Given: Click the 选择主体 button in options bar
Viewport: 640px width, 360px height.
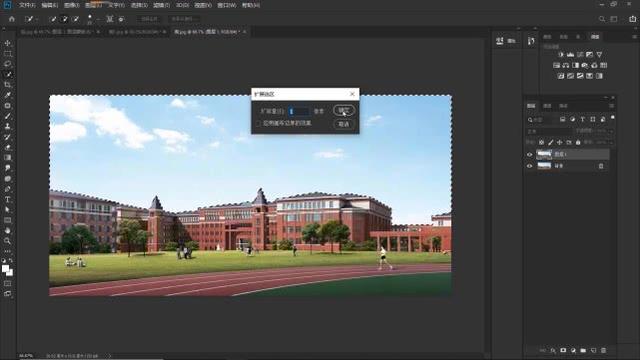Looking at the screenshot, I should coord(149,19).
